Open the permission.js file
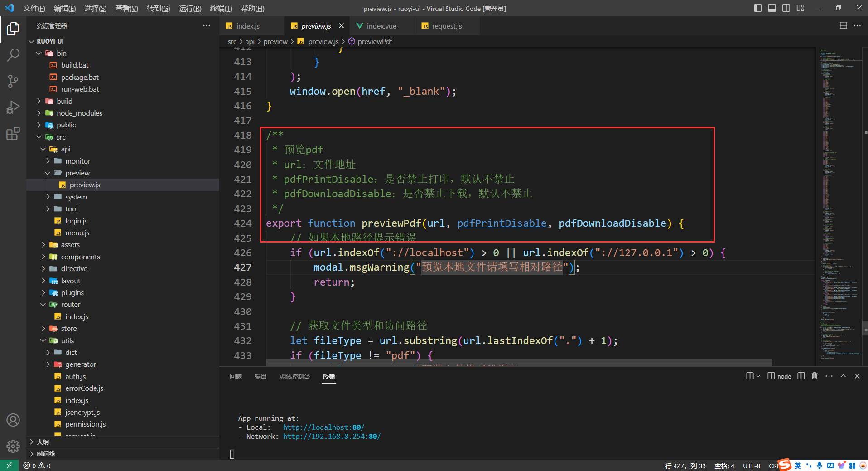868x471 pixels. click(123, 424)
